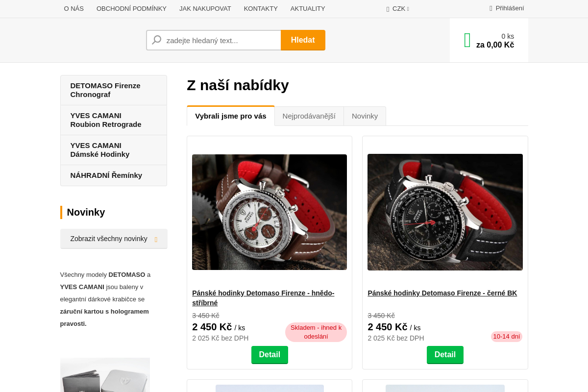
Task: Open Pánské hodinky Detomaso Firenze černé BK link
Action: (442, 293)
